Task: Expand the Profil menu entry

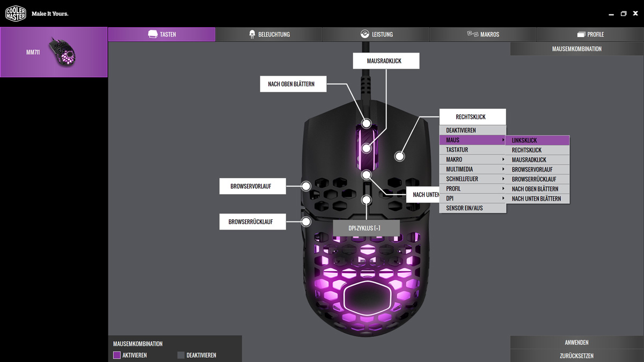Action: pos(473,188)
